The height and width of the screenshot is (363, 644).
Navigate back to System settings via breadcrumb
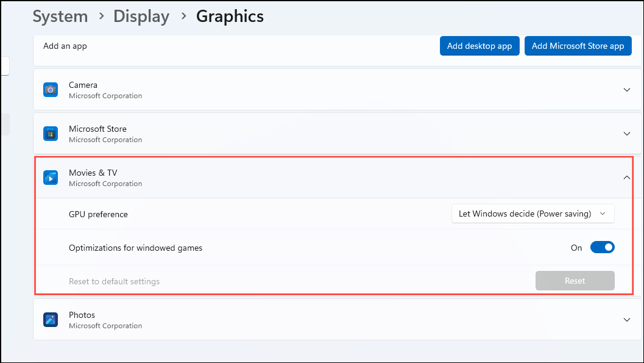tap(60, 16)
